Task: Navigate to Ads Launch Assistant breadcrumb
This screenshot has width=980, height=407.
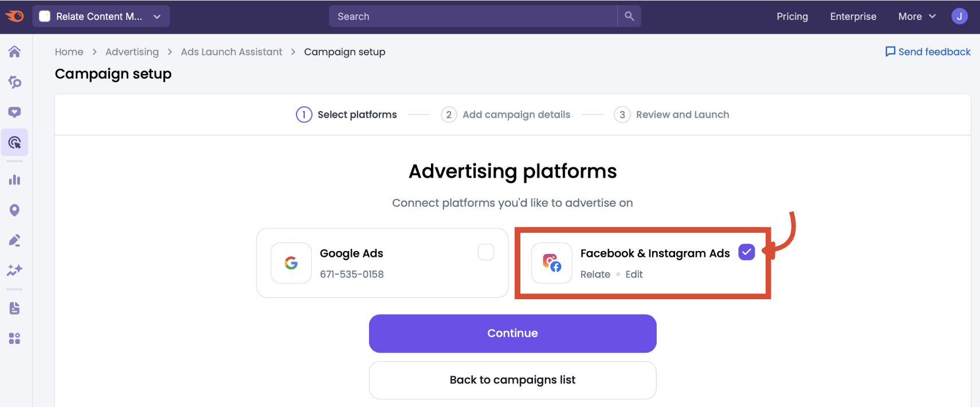Action: pyautogui.click(x=231, y=52)
